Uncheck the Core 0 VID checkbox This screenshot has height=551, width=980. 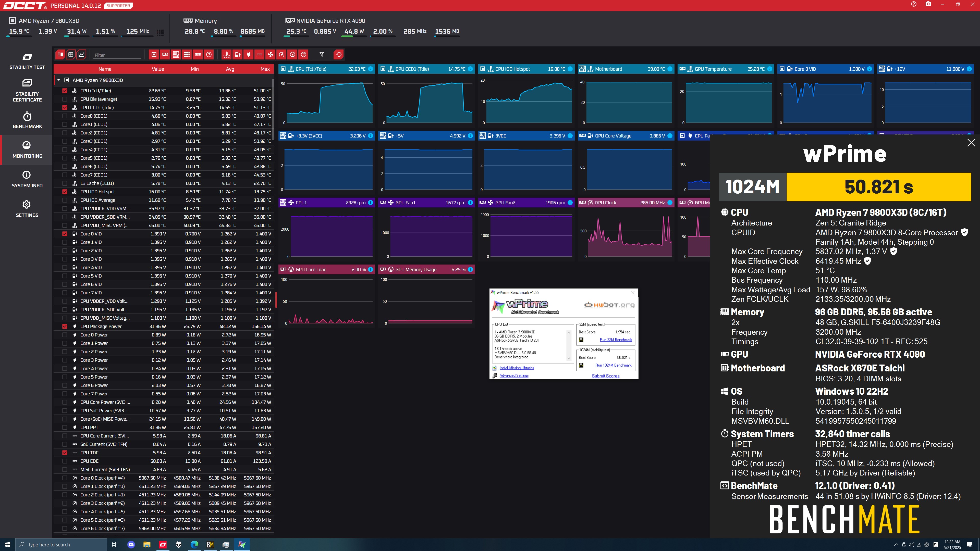tap(65, 234)
